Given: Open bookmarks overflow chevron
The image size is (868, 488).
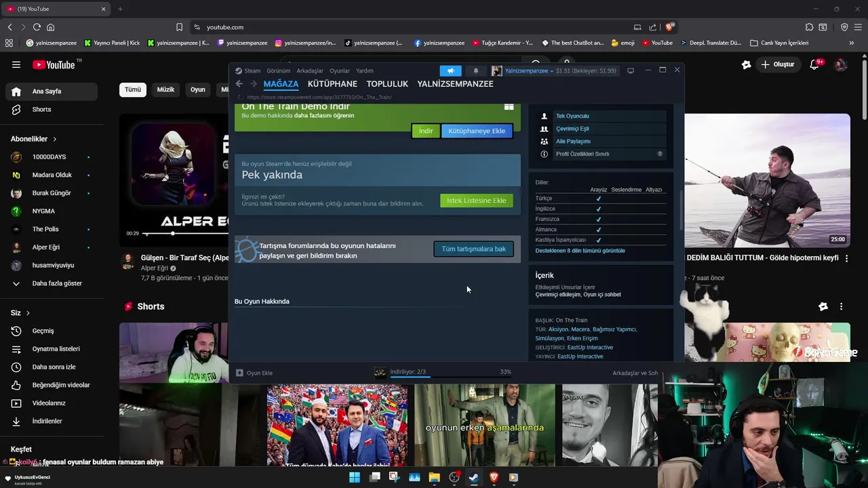Looking at the screenshot, I should (x=852, y=43).
